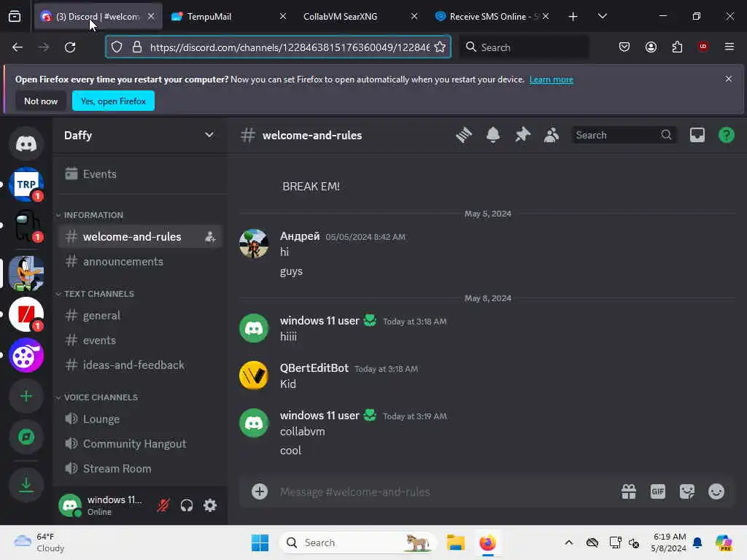Open the emoji picker smiley icon

716,491
